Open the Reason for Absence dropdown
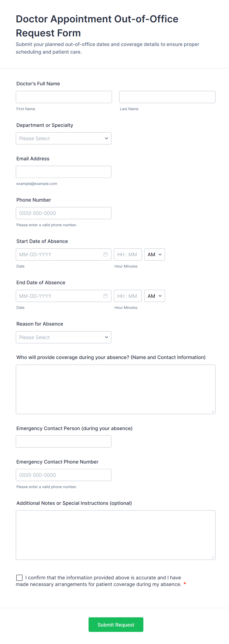Screen dimensions: 229x644 [x=64, y=338]
